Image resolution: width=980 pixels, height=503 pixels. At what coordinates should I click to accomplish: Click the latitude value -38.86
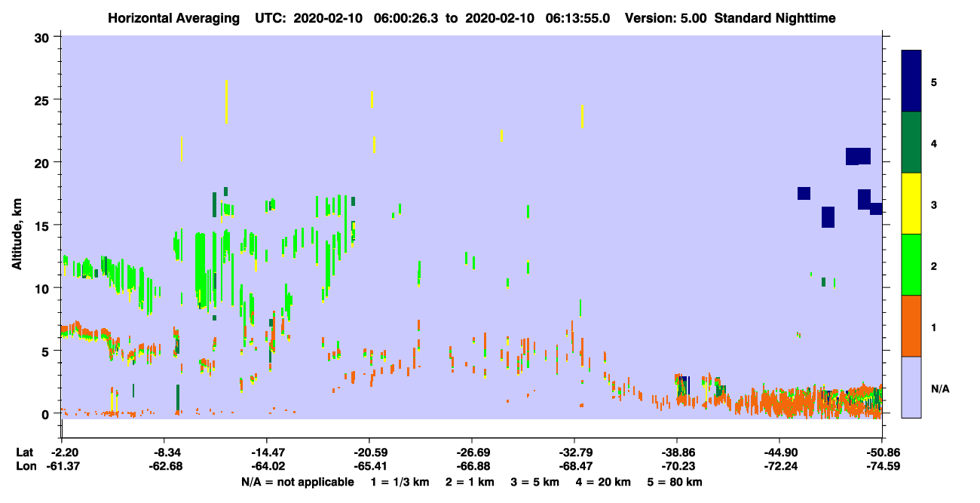(x=676, y=452)
